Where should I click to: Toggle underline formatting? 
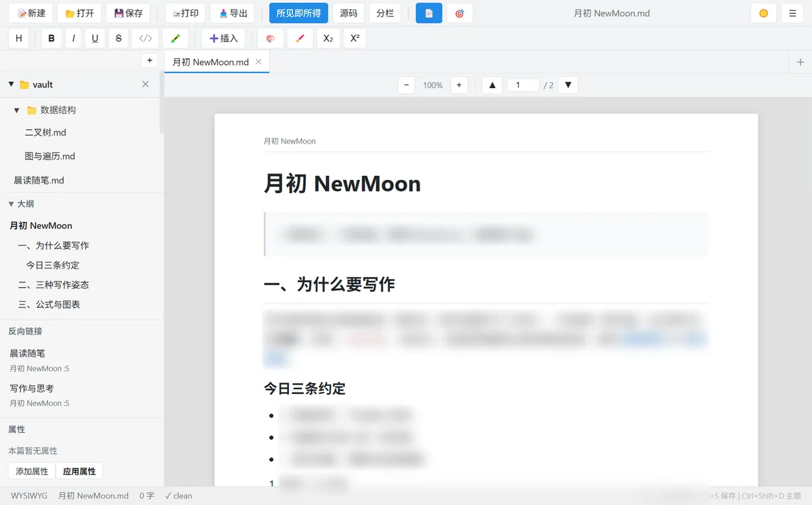coord(95,38)
